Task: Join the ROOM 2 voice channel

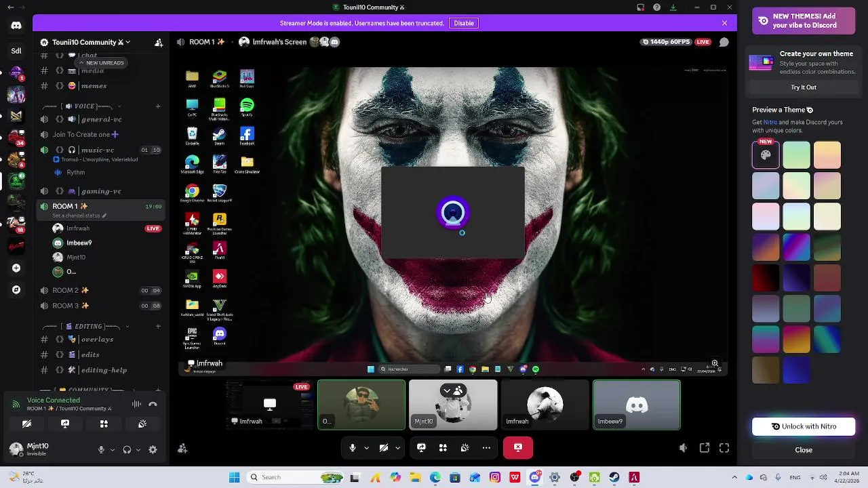Action: pos(100,290)
